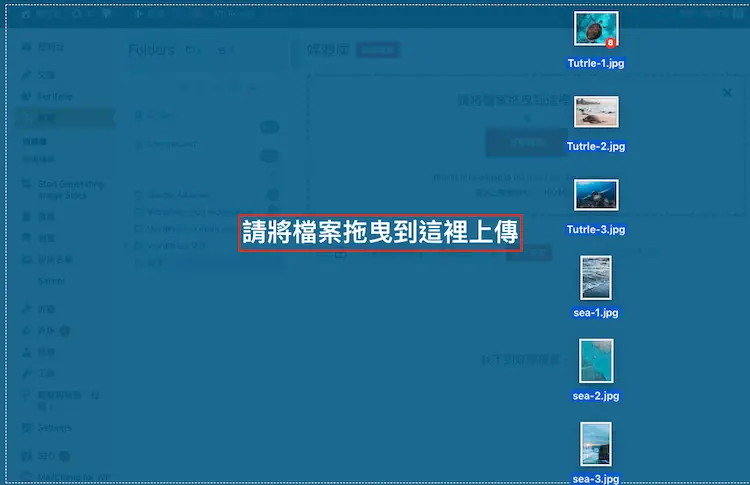
Task: Close the upload panel with the X
Action: [x=727, y=92]
